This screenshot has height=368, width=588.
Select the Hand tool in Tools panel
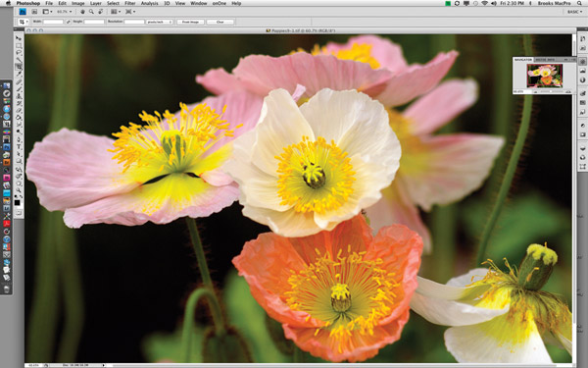pos(18,183)
